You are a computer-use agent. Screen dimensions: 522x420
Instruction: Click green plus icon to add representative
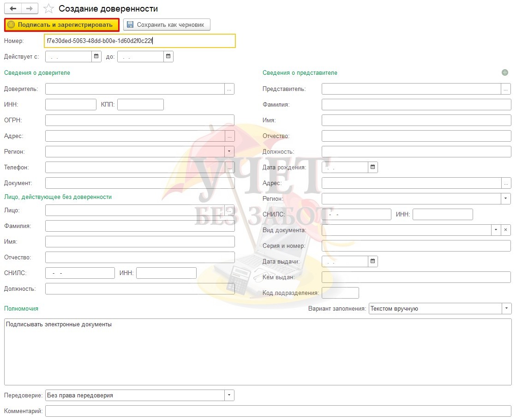[x=505, y=72]
